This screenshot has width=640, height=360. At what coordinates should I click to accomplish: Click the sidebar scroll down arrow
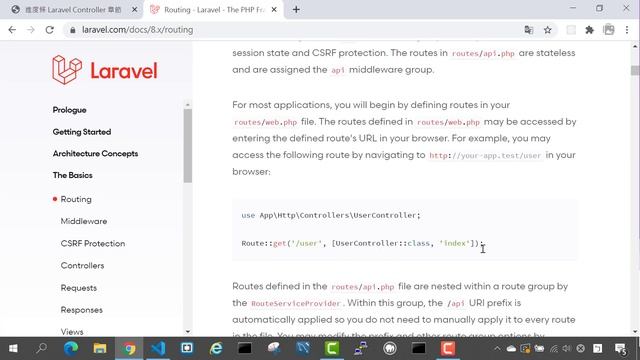click(188, 331)
